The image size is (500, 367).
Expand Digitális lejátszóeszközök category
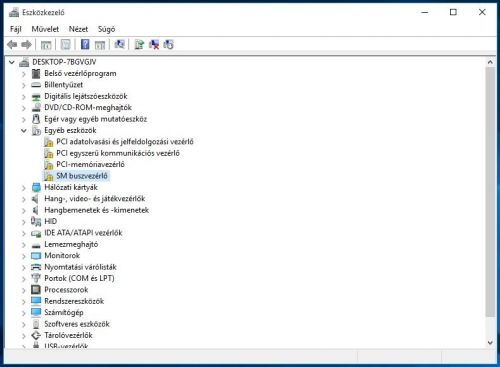[24, 97]
